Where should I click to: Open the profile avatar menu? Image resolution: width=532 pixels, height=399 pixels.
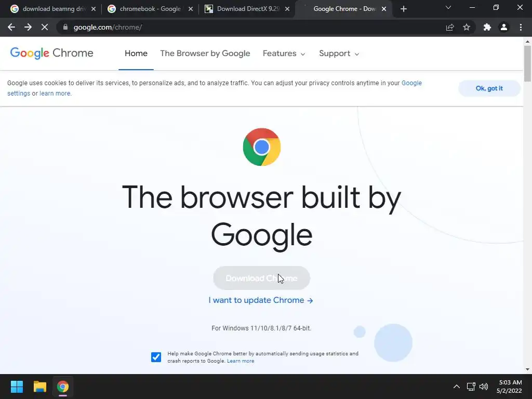point(504,27)
